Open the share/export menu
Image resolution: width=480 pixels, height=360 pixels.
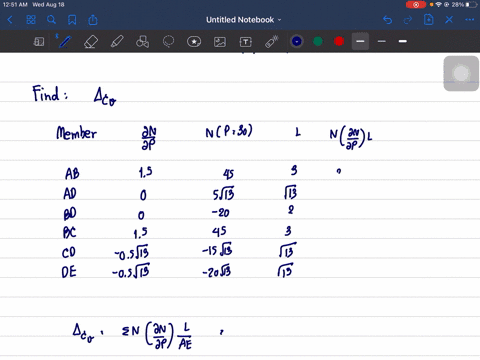coord(93,20)
